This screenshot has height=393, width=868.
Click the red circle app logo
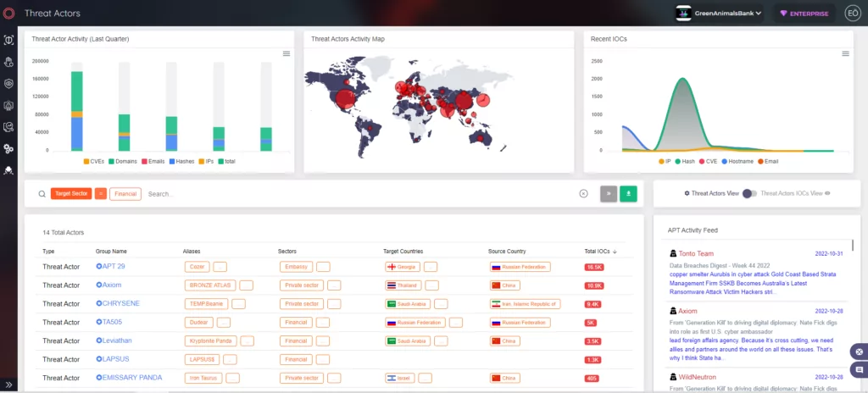pyautogui.click(x=8, y=14)
